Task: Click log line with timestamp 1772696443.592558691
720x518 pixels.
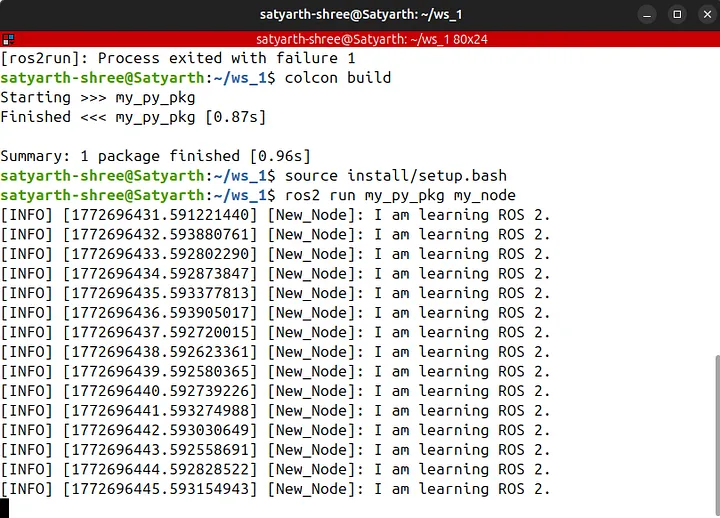Action: click(x=275, y=450)
